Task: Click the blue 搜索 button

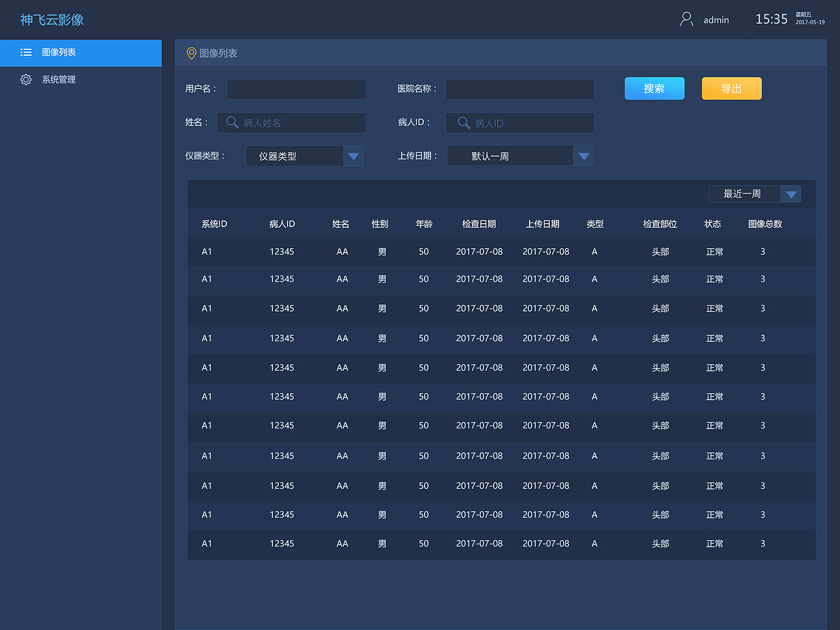Action: [654, 89]
